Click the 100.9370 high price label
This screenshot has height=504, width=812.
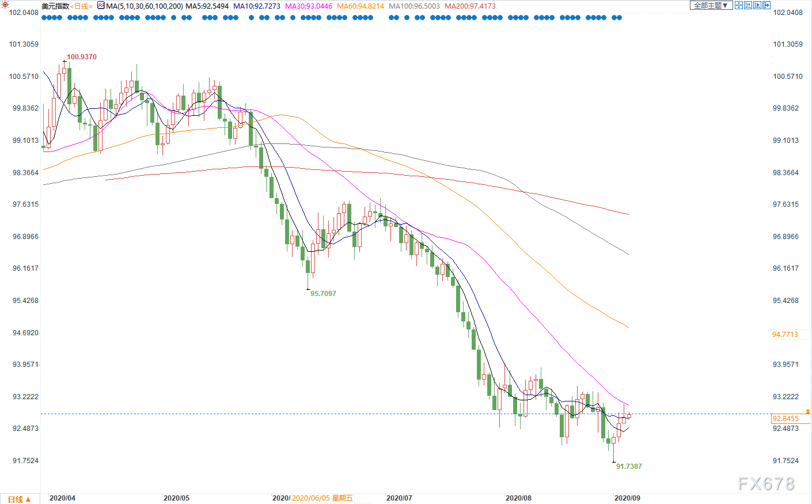tap(82, 57)
